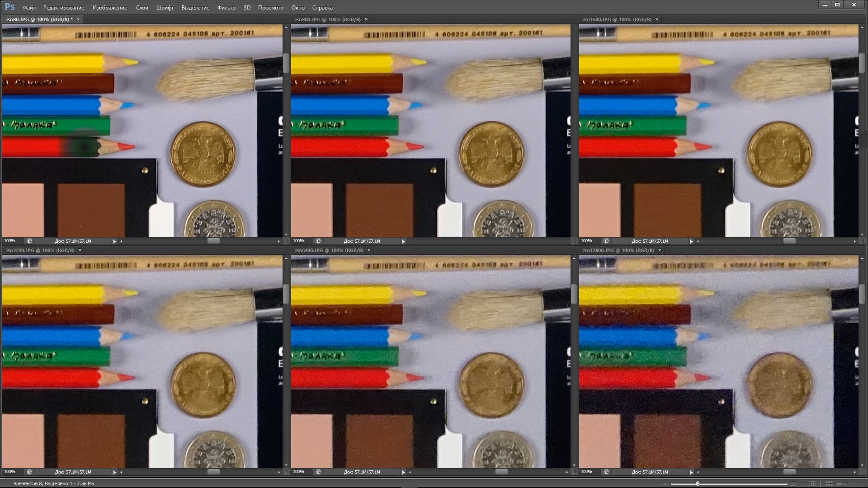Click the share icon in iso80.JPG status bar

(29, 241)
